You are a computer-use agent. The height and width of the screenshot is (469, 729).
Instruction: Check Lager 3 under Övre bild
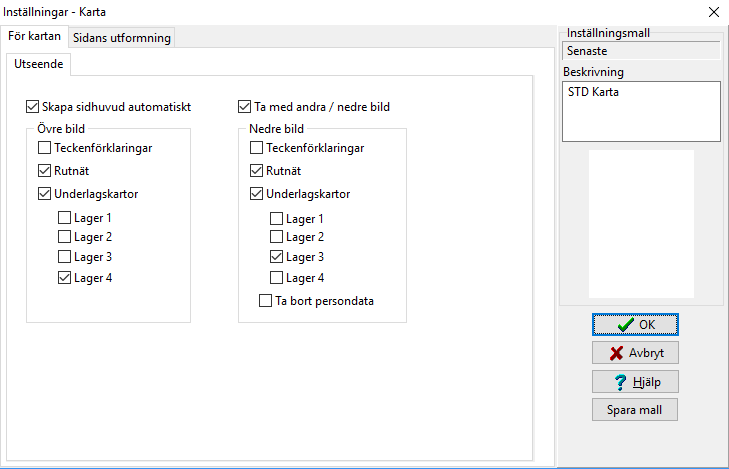coord(64,257)
